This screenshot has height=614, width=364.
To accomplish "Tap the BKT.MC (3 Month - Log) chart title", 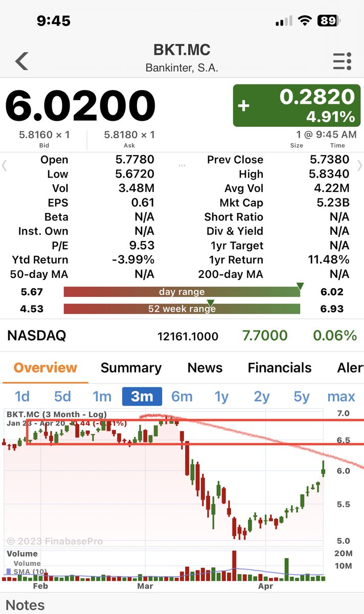I will 57,414.
